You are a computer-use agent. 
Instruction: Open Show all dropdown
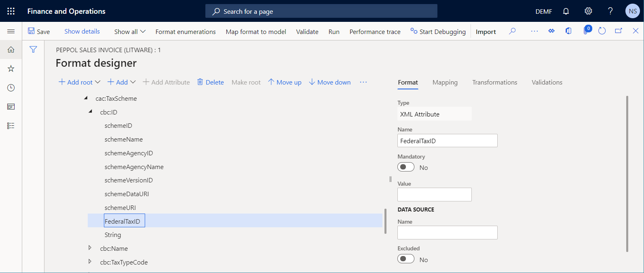130,32
